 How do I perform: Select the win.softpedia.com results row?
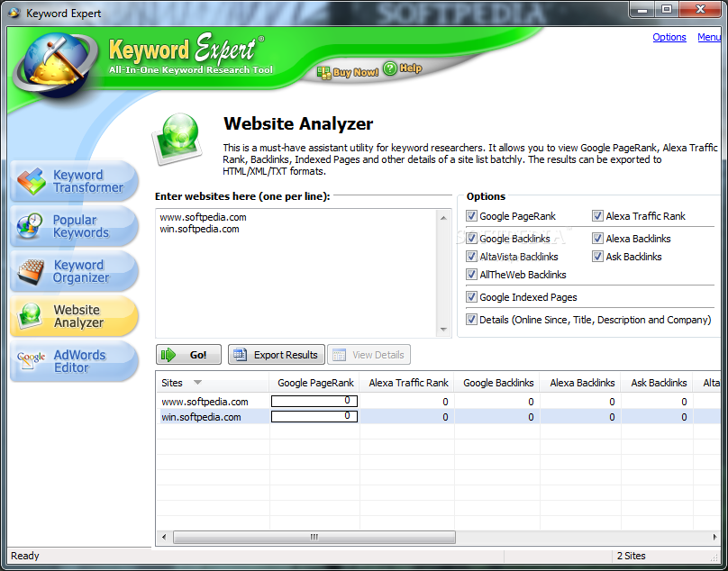point(438,417)
